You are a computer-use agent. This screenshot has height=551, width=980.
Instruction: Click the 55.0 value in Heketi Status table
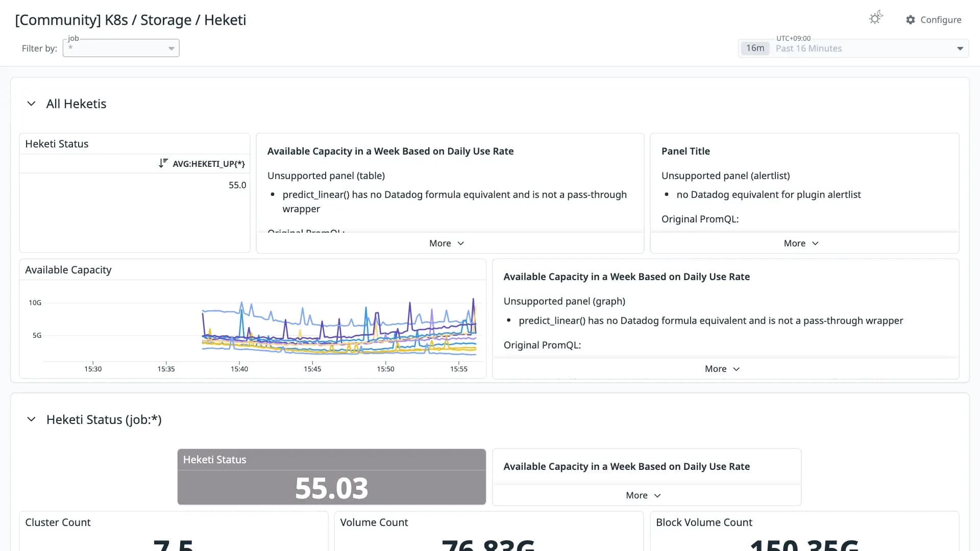tap(237, 185)
